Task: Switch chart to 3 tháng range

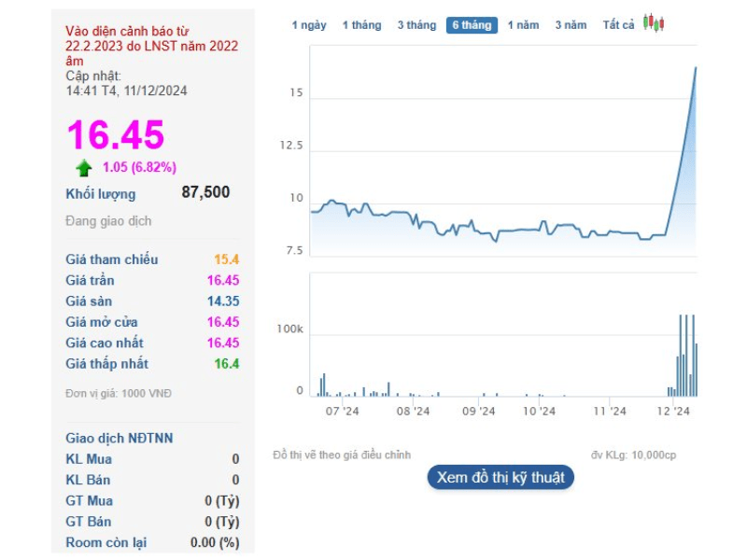Action: point(416,25)
